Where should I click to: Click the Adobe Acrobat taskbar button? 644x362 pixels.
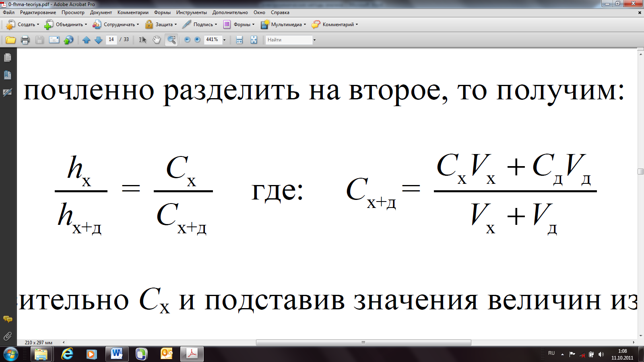pos(192,354)
